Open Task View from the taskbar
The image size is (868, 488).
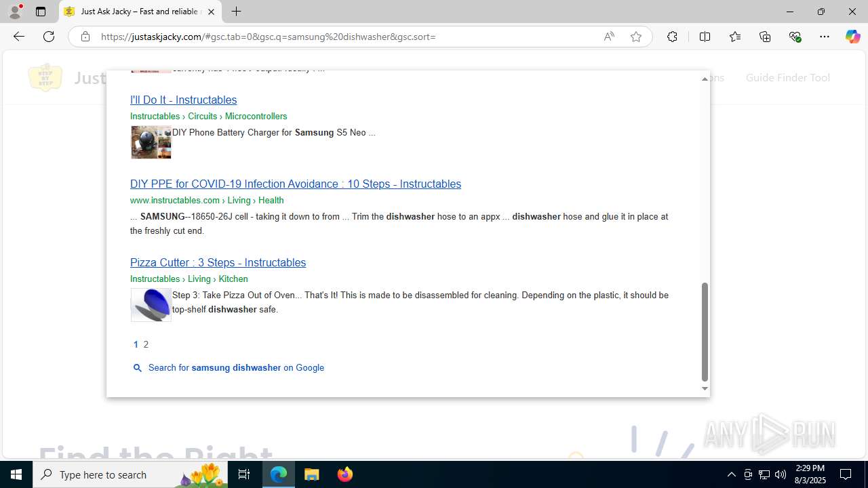coord(244,474)
